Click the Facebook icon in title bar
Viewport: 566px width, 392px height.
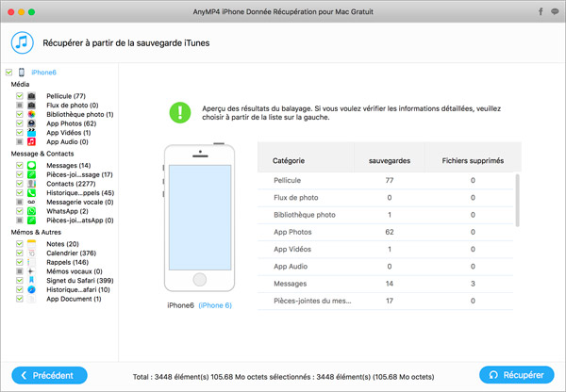[541, 11]
